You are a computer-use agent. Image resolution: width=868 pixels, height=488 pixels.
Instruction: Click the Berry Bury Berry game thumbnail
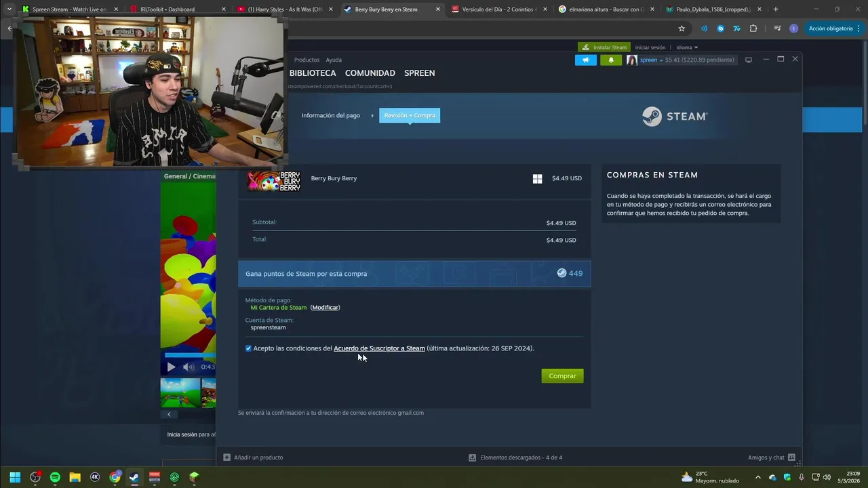[274, 180]
